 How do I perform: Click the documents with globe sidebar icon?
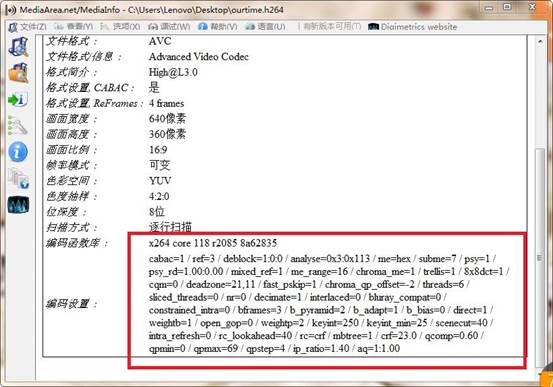click(x=18, y=179)
